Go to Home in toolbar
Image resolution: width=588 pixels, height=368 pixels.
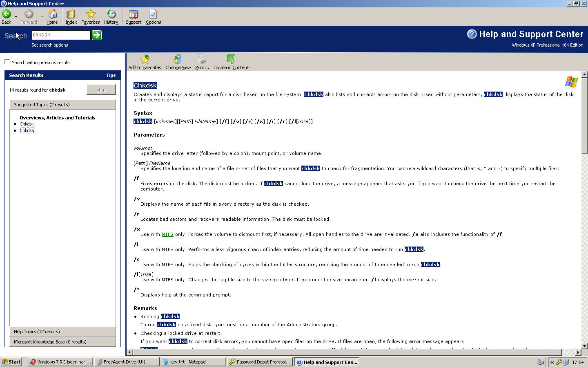(52, 17)
